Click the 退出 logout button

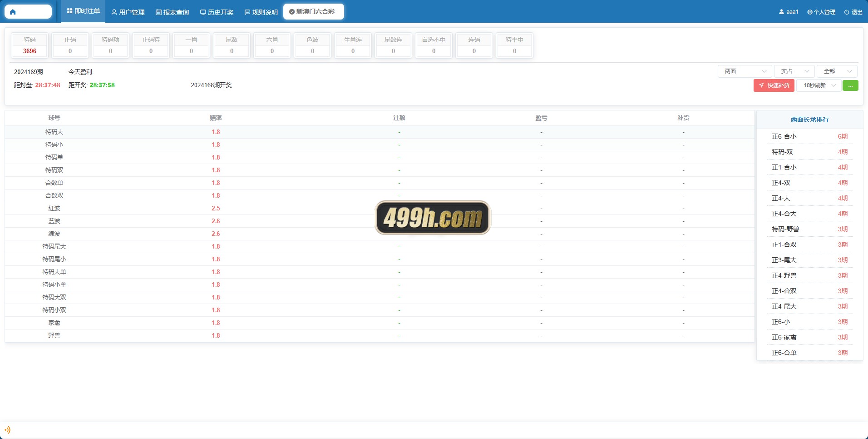tap(853, 12)
